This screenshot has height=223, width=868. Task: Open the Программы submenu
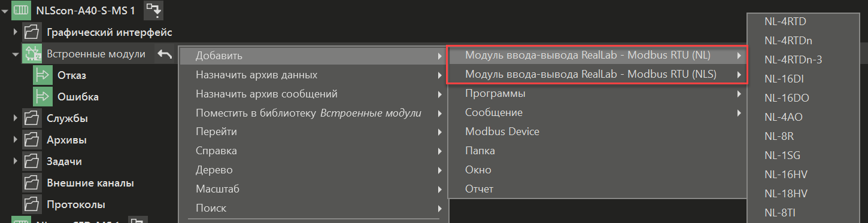click(x=597, y=94)
